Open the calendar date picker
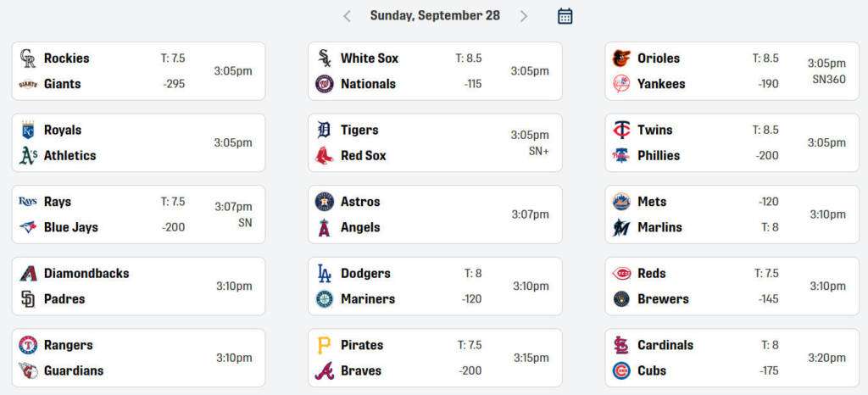 coord(565,16)
